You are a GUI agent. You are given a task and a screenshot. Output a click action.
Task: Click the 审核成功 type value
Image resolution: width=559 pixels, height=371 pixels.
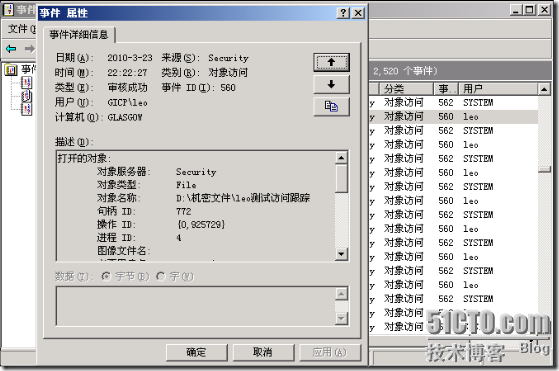pos(127,88)
